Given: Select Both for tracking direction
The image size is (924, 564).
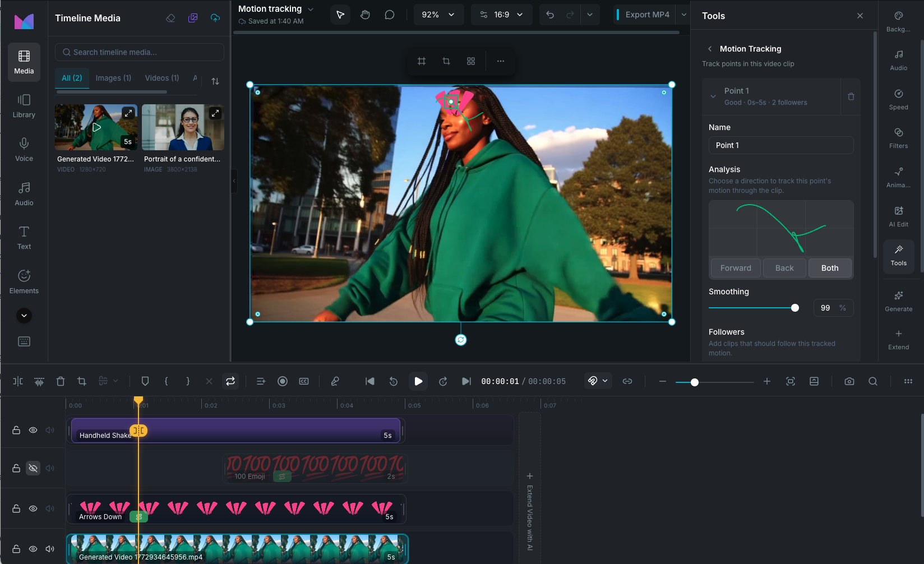Looking at the screenshot, I should coord(830,268).
